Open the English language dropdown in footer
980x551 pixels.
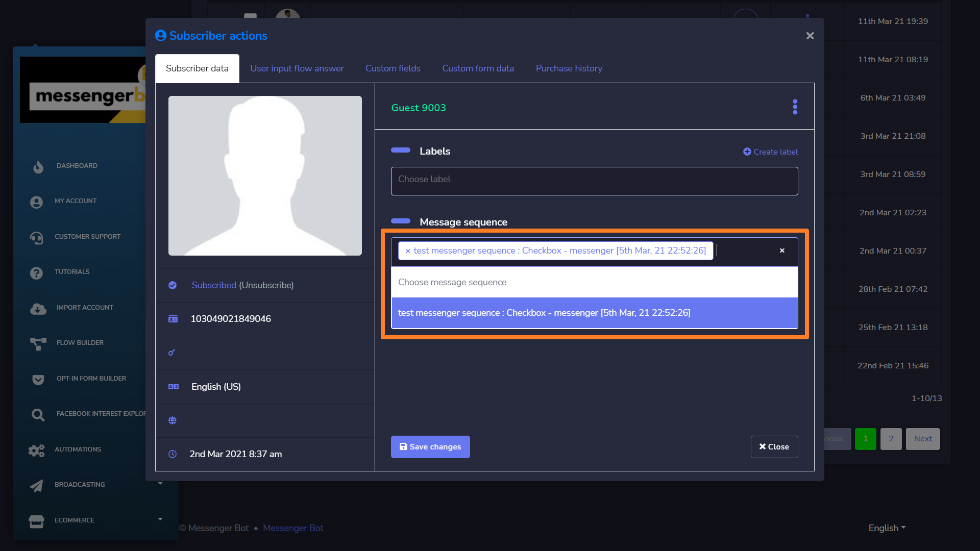[887, 528]
